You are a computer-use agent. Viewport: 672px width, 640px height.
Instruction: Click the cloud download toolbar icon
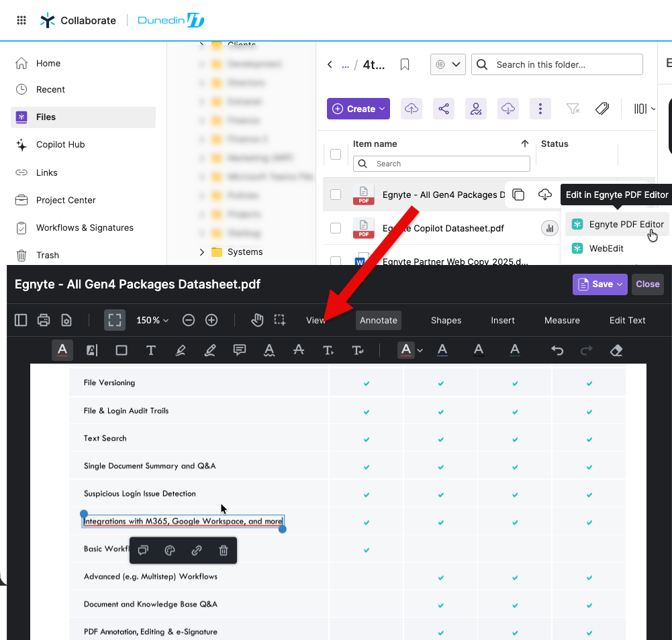pyautogui.click(x=508, y=109)
